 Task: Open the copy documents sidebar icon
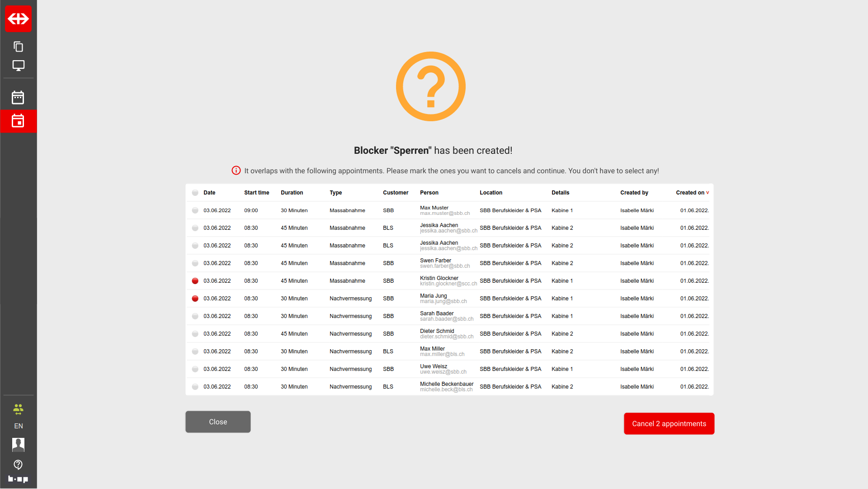(x=18, y=47)
